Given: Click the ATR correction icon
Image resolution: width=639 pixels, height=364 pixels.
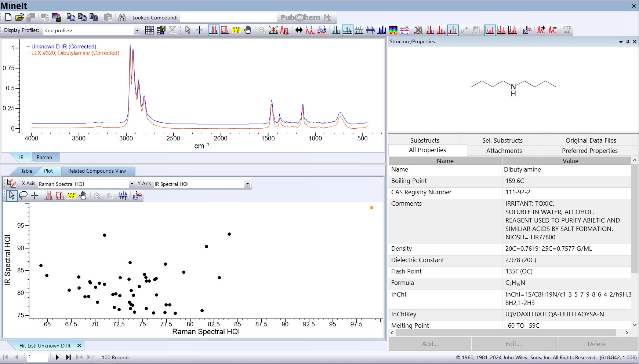Looking at the screenshot, I should tap(567, 30).
